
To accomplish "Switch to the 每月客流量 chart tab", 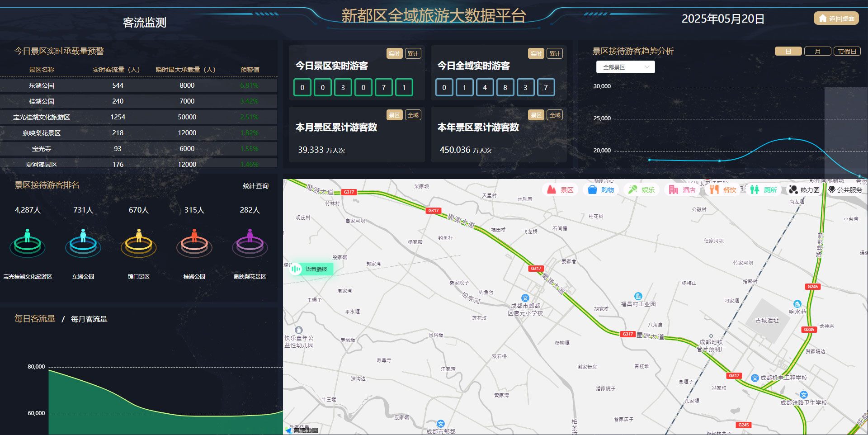I will point(89,319).
